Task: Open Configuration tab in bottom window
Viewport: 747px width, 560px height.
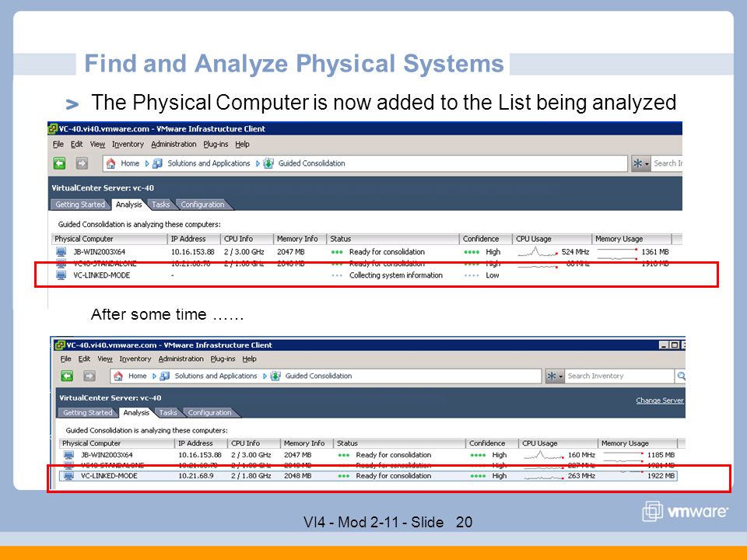Action: (209, 412)
